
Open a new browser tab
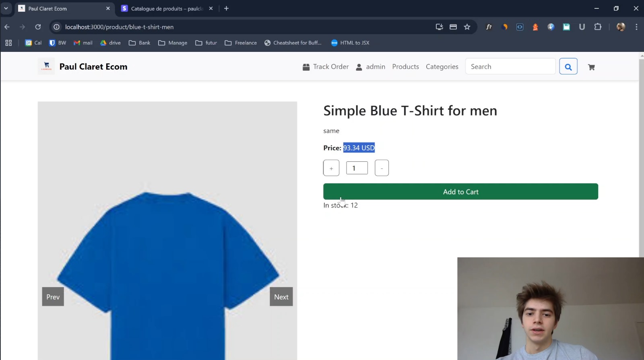[x=226, y=8]
